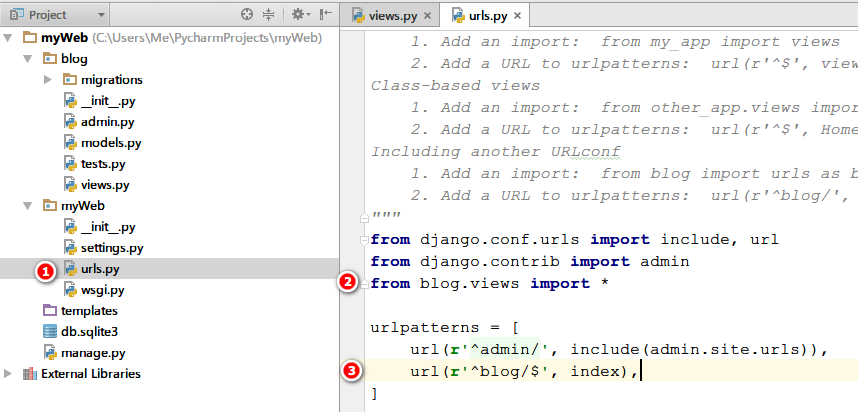Open admin.py in blog folder
The height and width of the screenshot is (412, 858).
[108, 122]
